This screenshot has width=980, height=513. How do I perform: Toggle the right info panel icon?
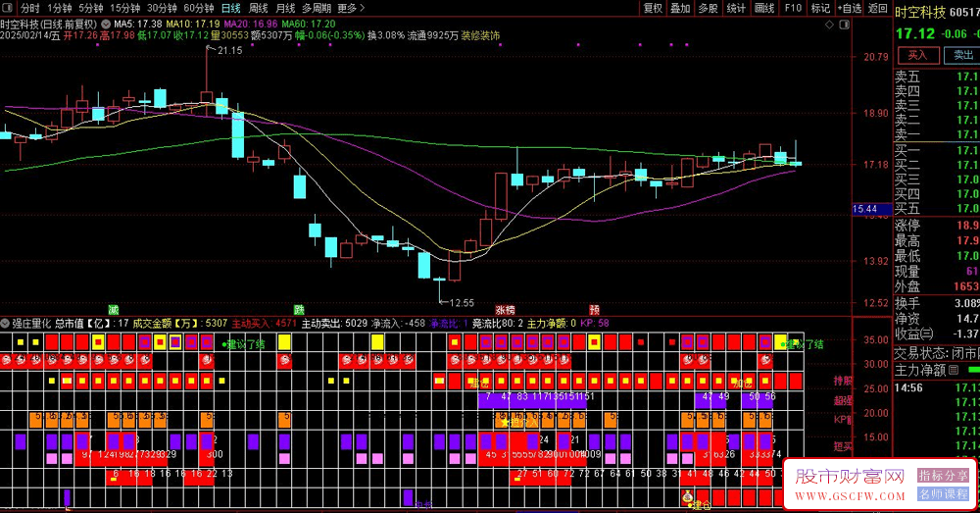click(x=845, y=25)
